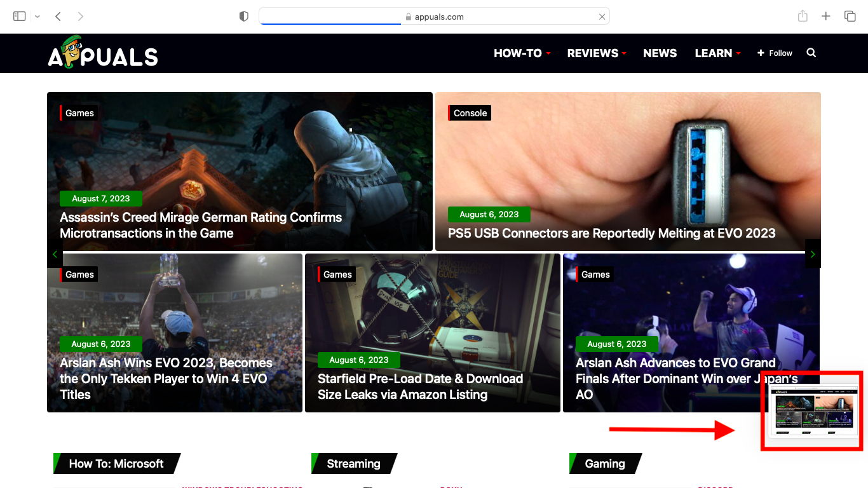Viewport: 868px width, 488px height.
Task: Go back to the previous page
Action: tap(58, 17)
